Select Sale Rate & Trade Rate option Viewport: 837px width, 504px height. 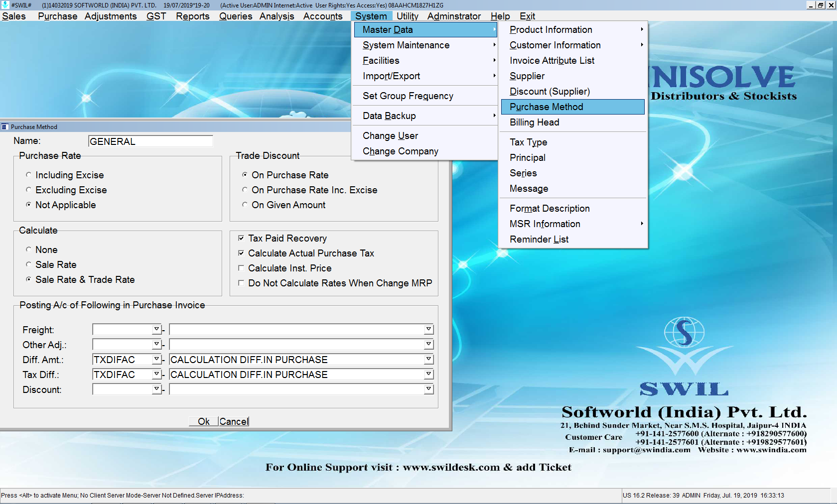click(28, 279)
